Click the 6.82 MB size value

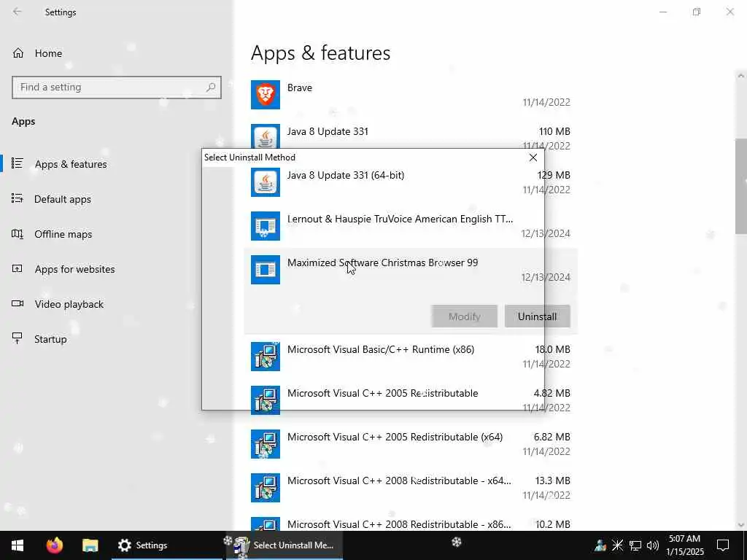tap(551, 437)
